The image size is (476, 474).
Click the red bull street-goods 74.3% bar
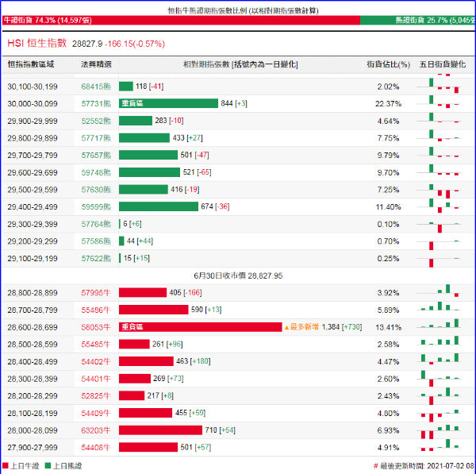(181, 21)
